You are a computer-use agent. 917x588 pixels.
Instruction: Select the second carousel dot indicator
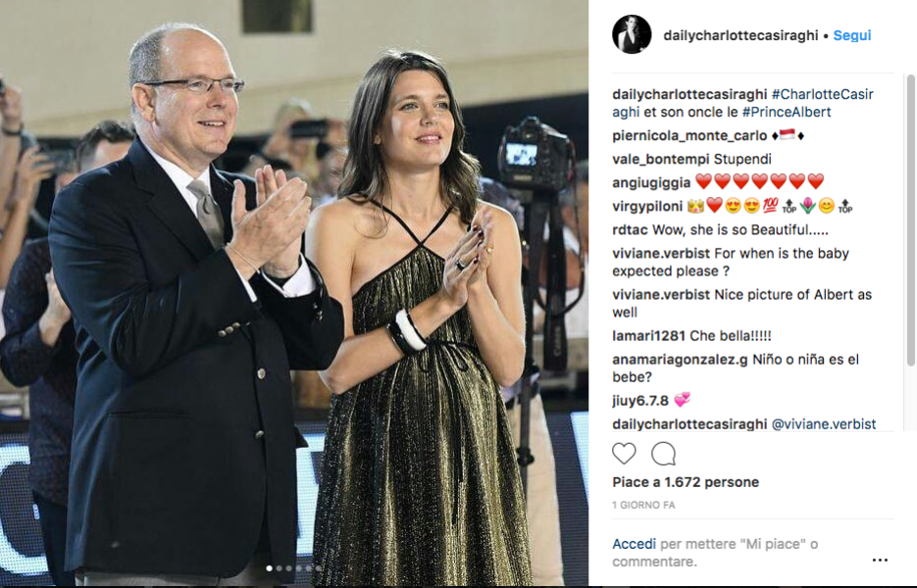click(279, 568)
